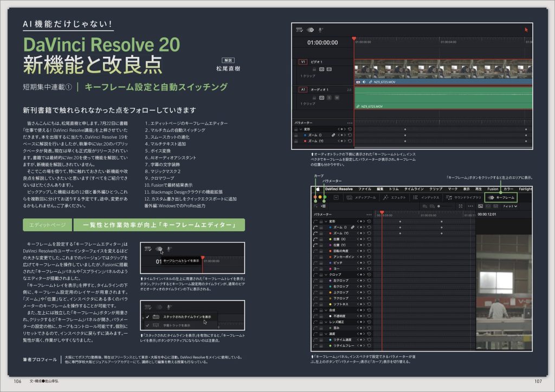Collapse 変形 group in Keyframe panel

(326, 221)
